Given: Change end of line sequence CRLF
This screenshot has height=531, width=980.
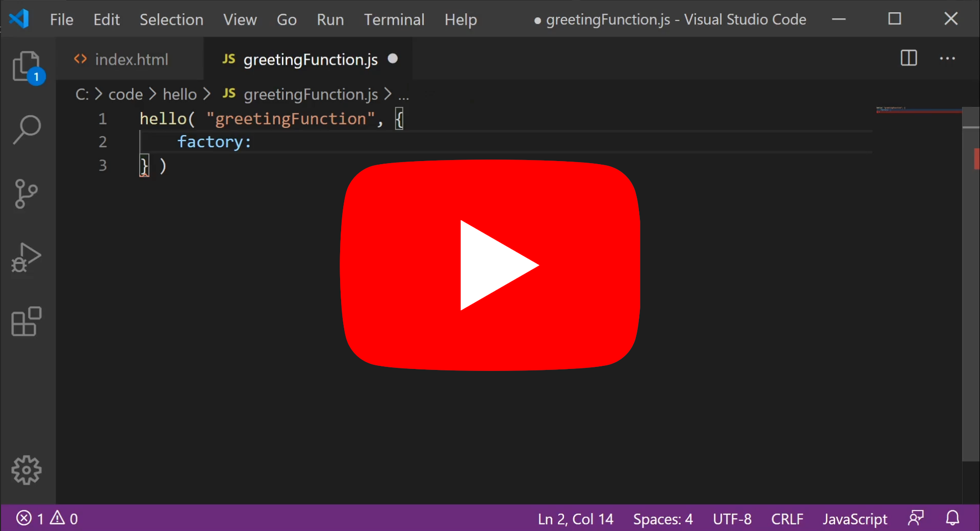Looking at the screenshot, I should point(787,519).
